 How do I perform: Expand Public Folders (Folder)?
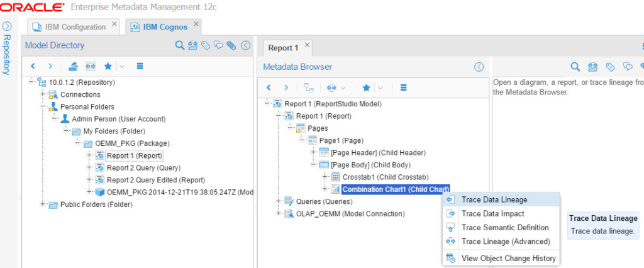(x=43, y=204)
